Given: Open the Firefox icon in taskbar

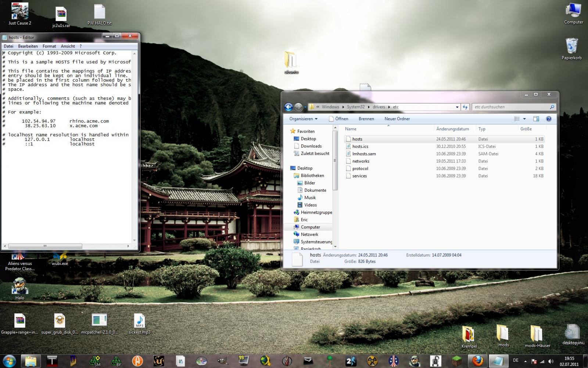Looking at the screenshot, I should coord(478,361).
